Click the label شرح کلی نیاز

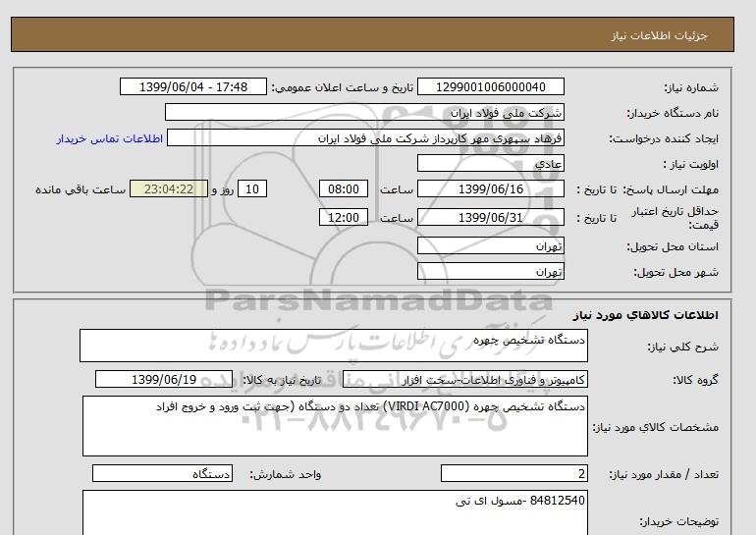[682, 347]
